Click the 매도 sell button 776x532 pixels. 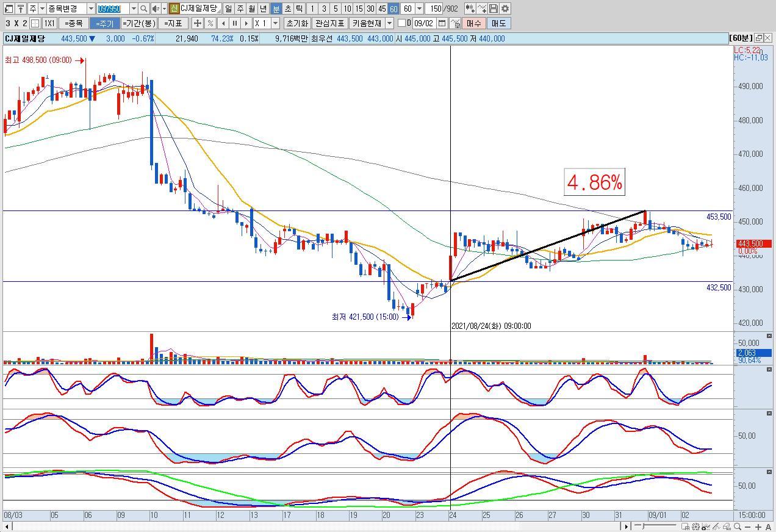tap(498, 23)
